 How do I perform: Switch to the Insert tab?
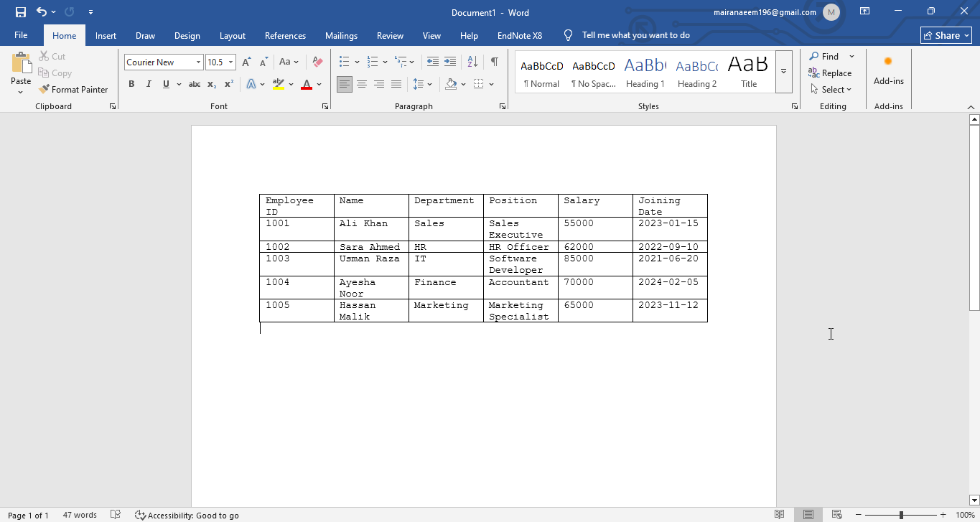click(x=106, y=36)
